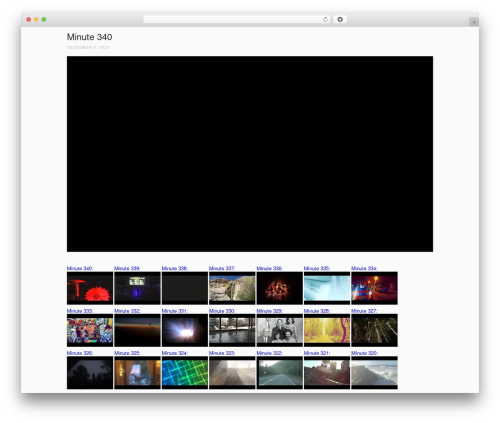Open the Minute 337 waterfall thumbnail
500x423 pixels.
click(232, 288)
